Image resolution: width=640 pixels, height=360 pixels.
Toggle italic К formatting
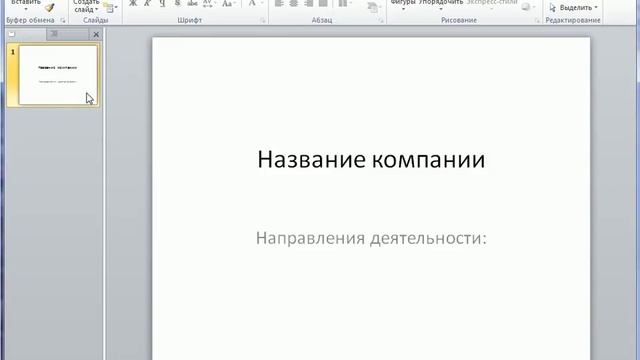[x=147, y=4]
